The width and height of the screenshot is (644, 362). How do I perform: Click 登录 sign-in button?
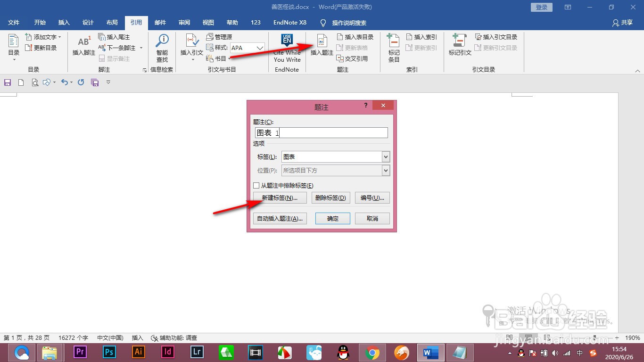pos(542,7)
